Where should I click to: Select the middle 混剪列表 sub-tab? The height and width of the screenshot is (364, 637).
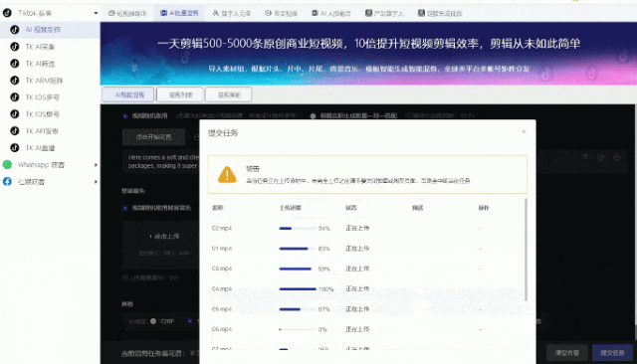click(x=180, y=94)
